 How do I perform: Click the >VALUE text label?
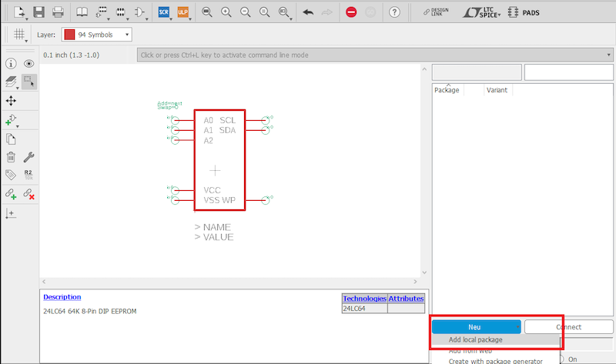point(214,237)
